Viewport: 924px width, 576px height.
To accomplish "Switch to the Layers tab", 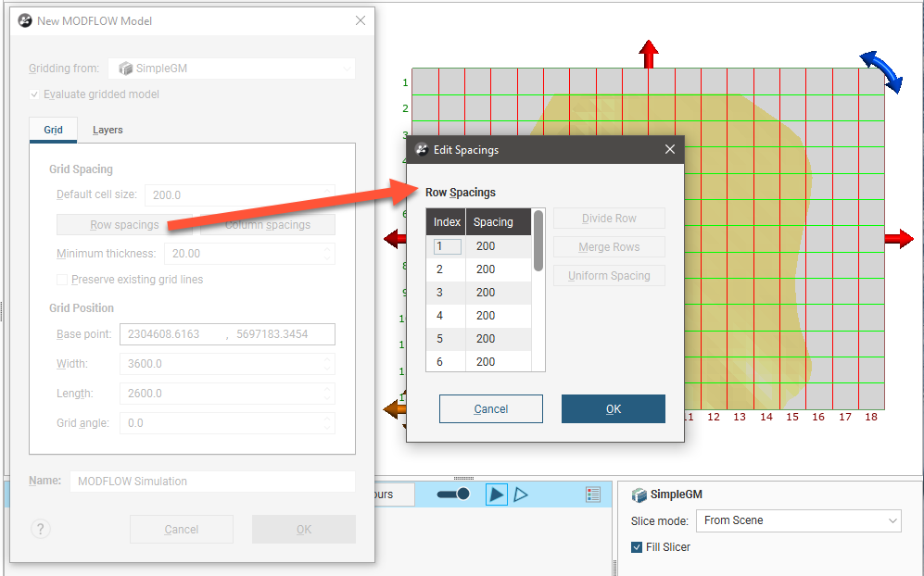I will 108,130.
